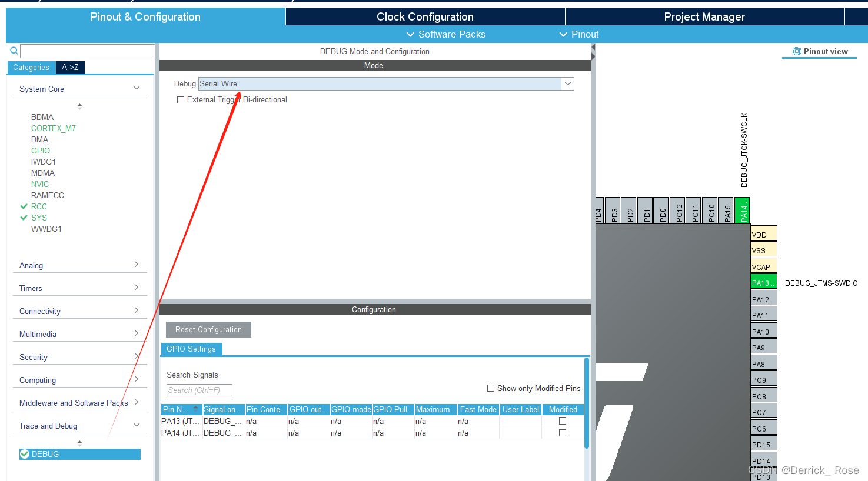
Task: Select DMA in System Core list
Action: pos(40,139)
